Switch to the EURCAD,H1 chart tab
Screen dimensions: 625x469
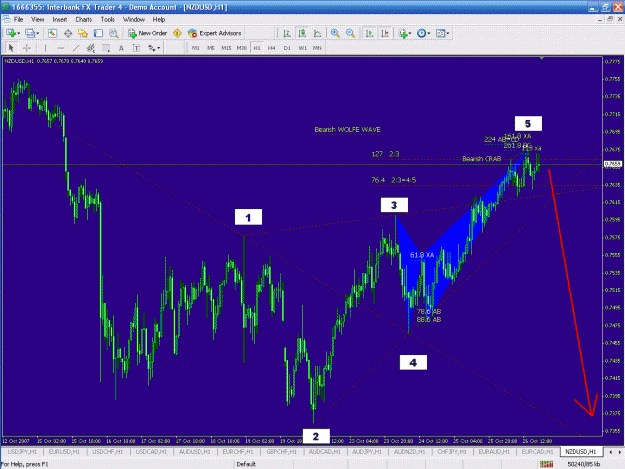pyautogui.click(x=537, y=451)
